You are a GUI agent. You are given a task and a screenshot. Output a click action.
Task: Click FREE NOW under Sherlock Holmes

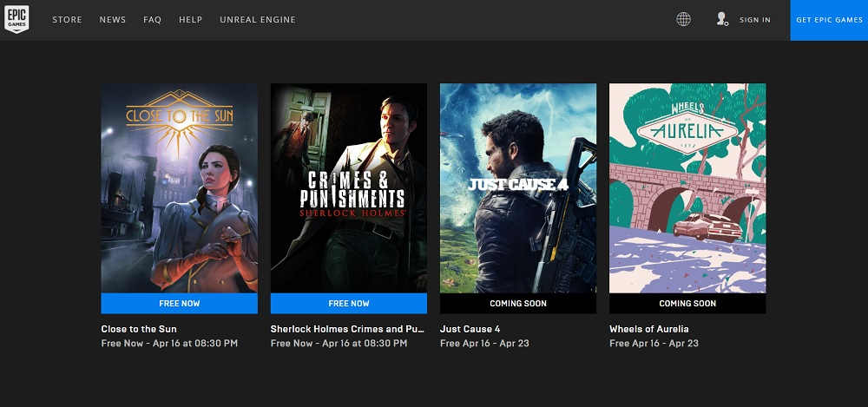tap(349, 304)
